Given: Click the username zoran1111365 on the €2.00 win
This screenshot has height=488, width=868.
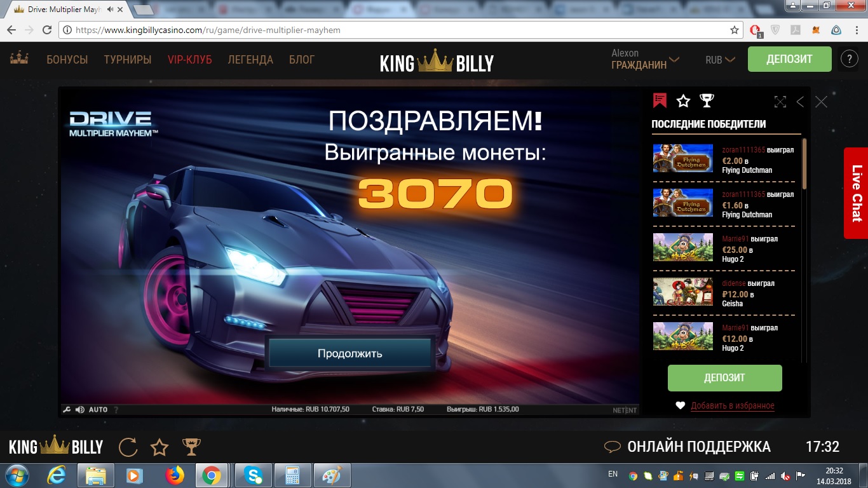Looking at the screenshot, I should click(743, 150).
